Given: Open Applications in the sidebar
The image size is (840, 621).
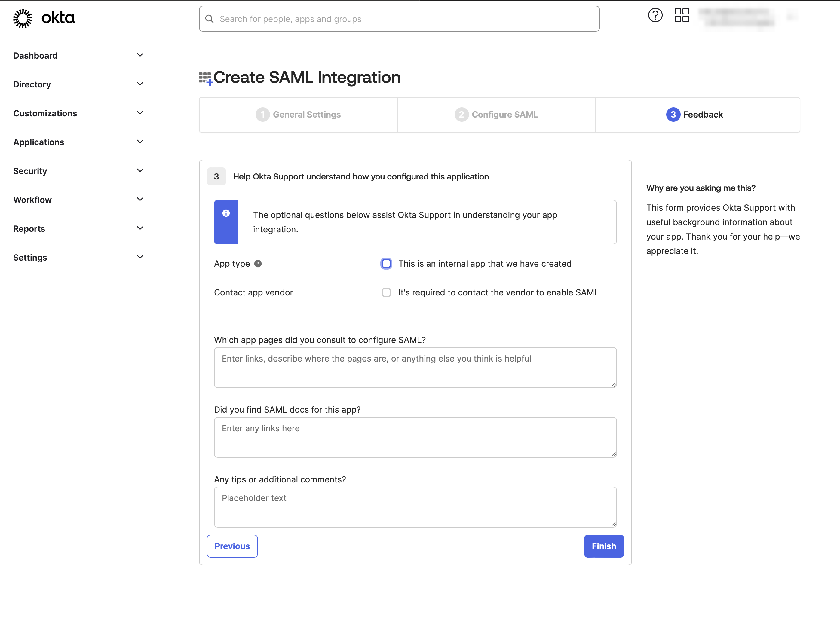Looking at the screenshot, I should pos(39,142).
